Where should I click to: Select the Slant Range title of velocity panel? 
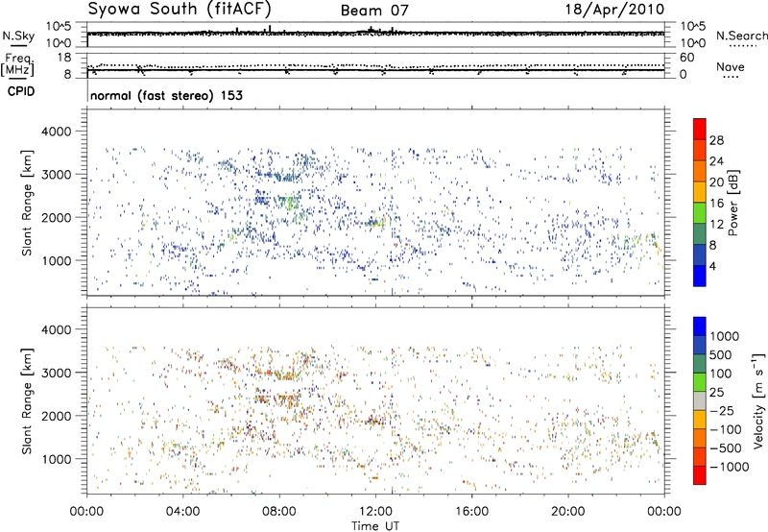[x=27, y=401]
